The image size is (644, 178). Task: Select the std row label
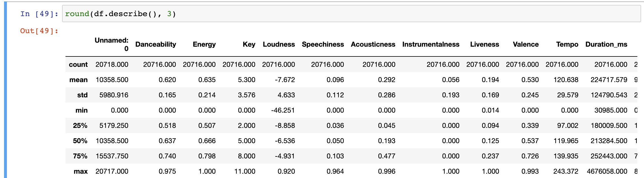coord(82,95)
